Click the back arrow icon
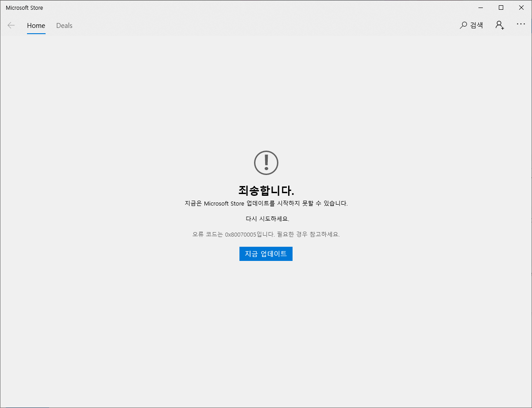532x408 pixels. [11, 25]
